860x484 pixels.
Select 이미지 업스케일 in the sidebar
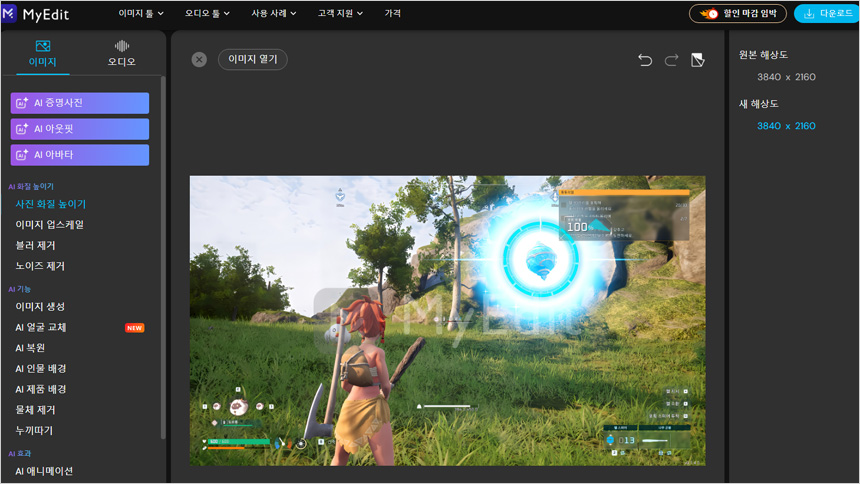[49, 225]
